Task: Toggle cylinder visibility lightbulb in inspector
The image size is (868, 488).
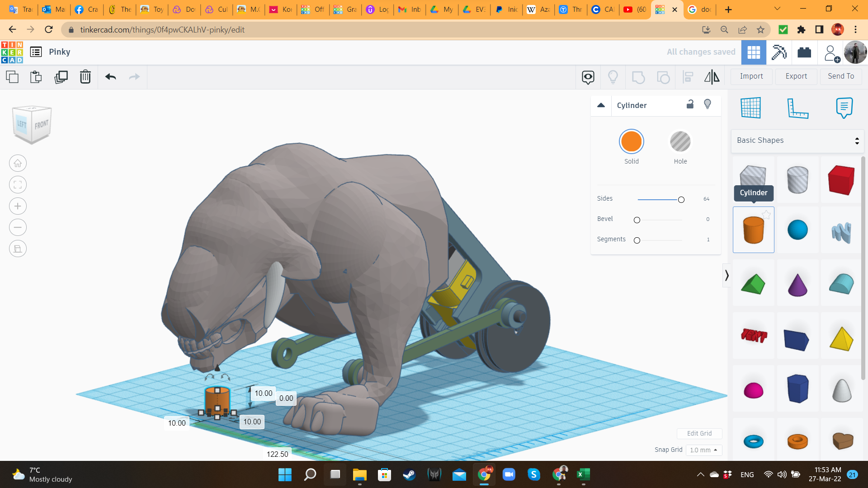Action: click(708, 104)
